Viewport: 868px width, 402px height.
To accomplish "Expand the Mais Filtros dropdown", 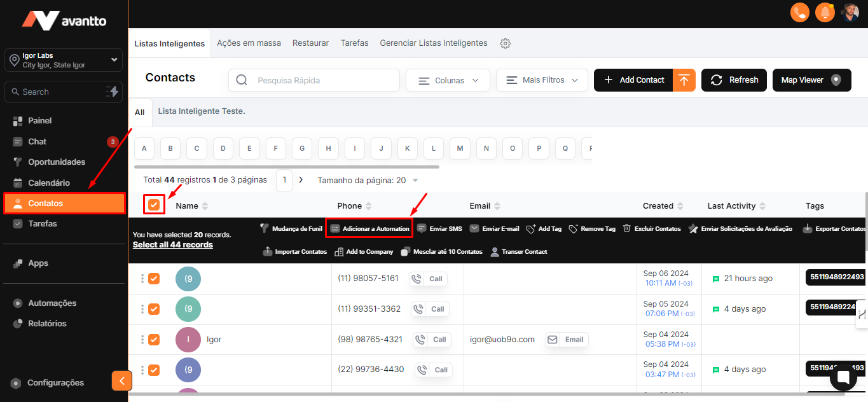I will point(541,81).
